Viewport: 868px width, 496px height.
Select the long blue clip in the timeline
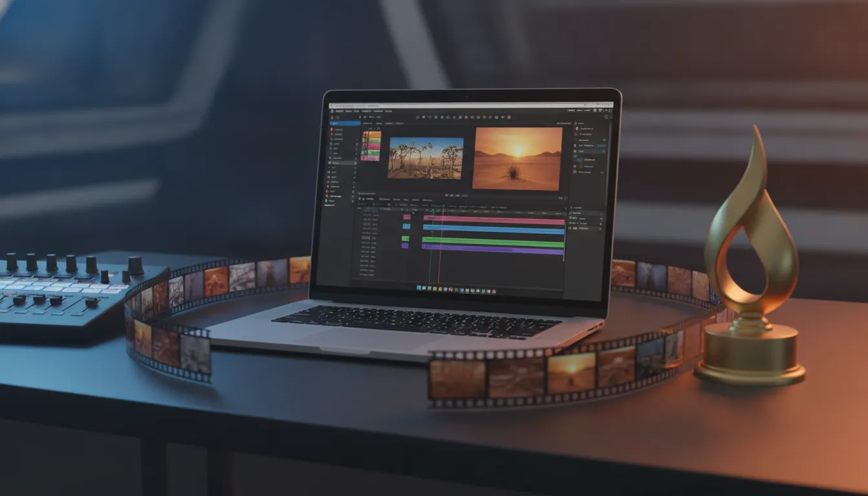(493, 229)
